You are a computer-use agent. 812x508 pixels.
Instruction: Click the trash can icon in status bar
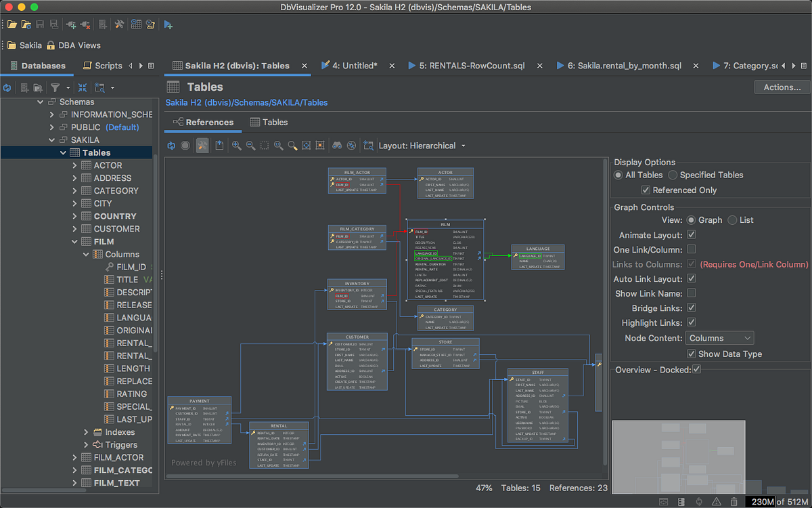(x=734, y=502)
